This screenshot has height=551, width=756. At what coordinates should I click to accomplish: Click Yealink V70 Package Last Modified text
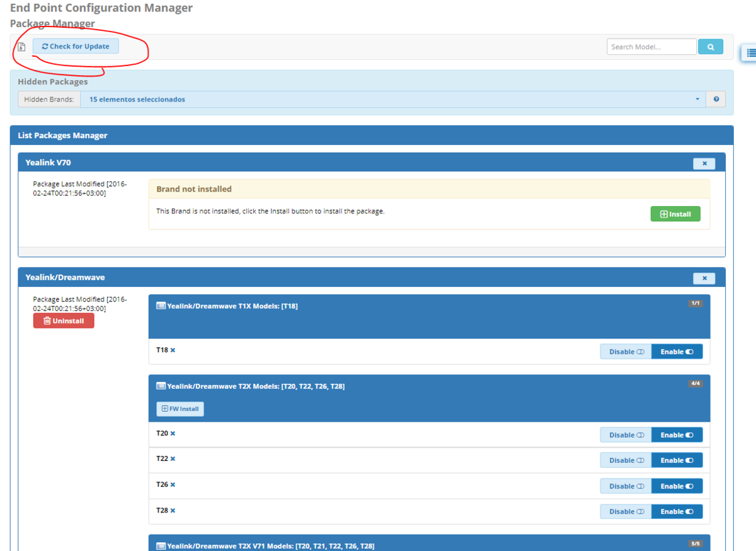pyautogui.click(x=80, y=188)
